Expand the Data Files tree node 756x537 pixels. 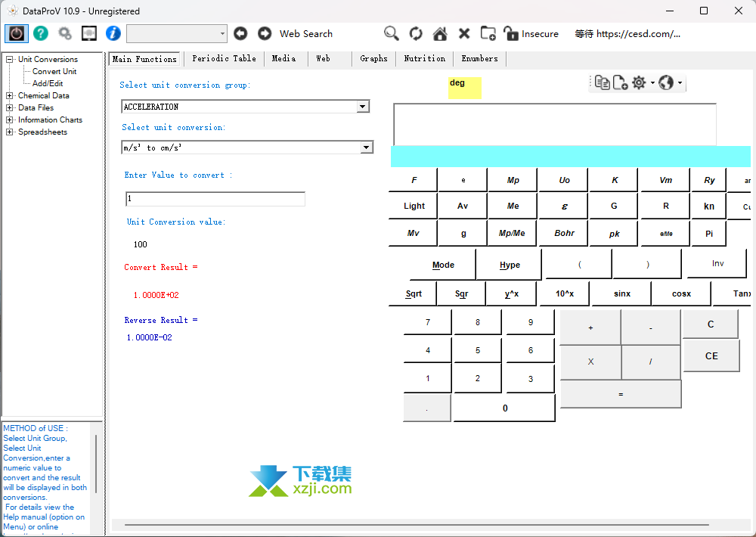pos(9,107)
